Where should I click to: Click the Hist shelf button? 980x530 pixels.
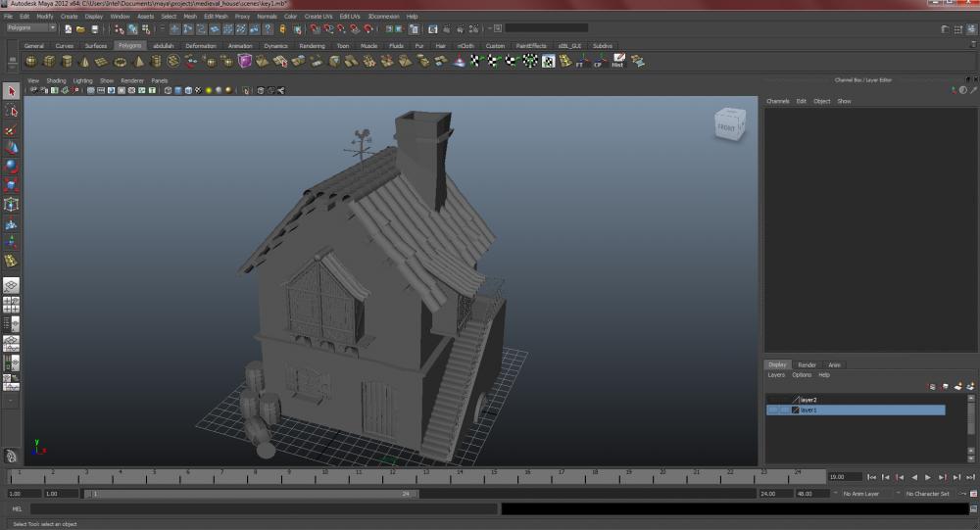pos(617,61)
